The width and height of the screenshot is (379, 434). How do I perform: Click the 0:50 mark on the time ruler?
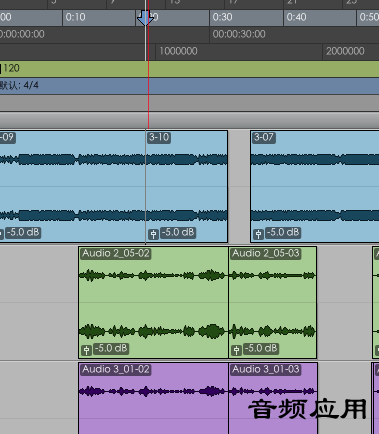coord(369,17)
